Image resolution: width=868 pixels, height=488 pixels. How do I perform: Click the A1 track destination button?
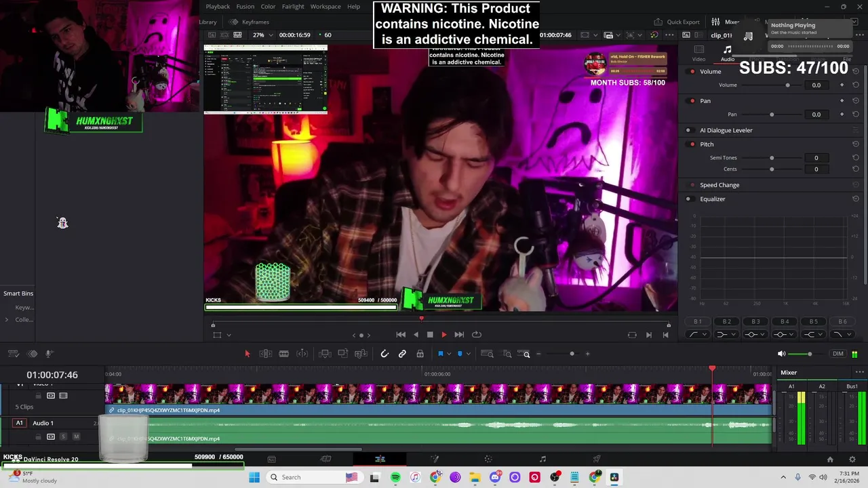19,424
